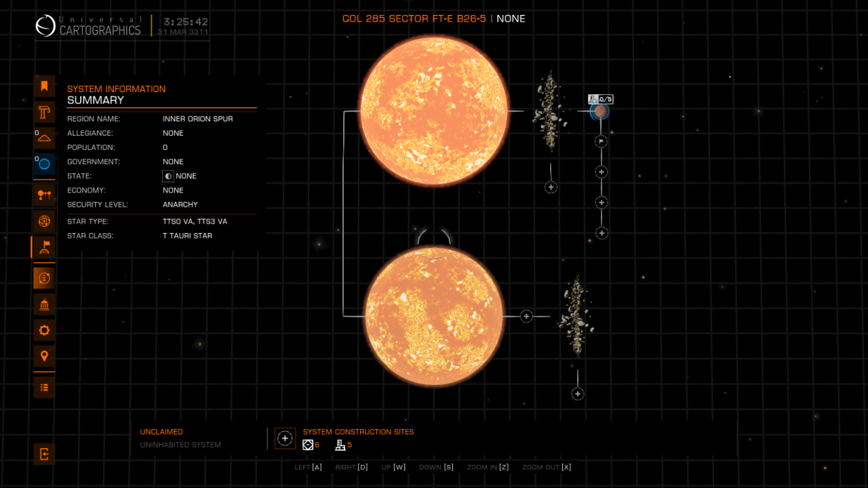
Task: Select the blue orbital globe sidebar icon
Action: click(x=44, y=164)
